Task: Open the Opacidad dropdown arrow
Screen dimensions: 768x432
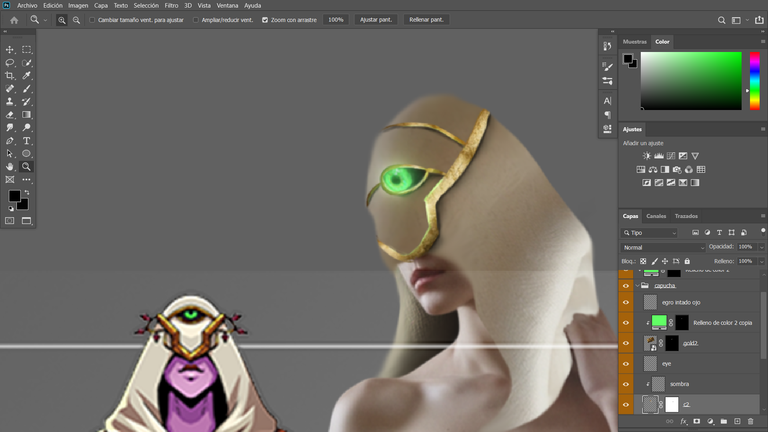Action: [761, 247]
